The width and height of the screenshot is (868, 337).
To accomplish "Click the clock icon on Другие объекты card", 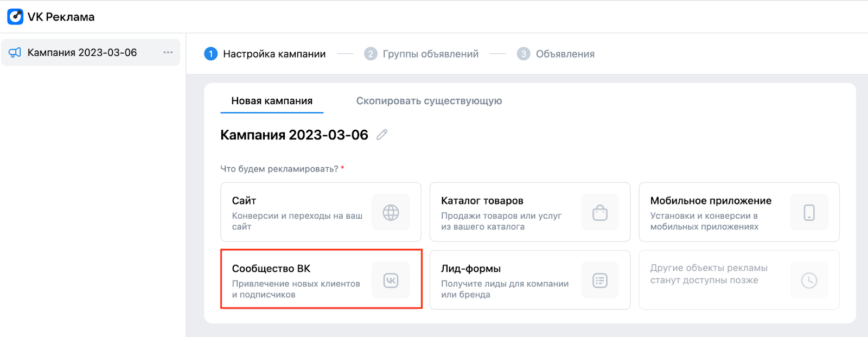I will (809, 280).
